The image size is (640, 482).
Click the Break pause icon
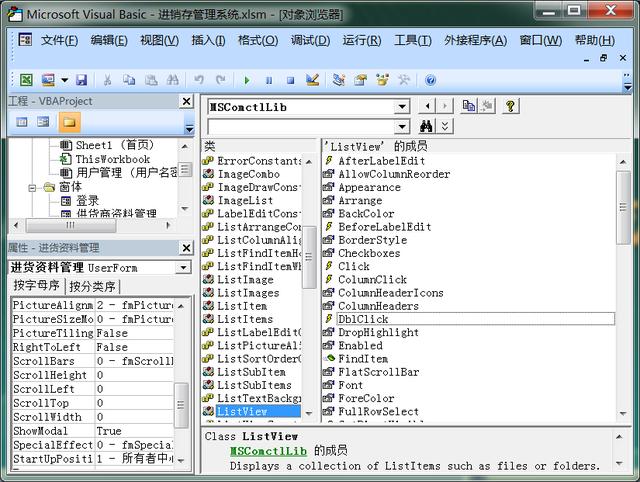(269, 80)
